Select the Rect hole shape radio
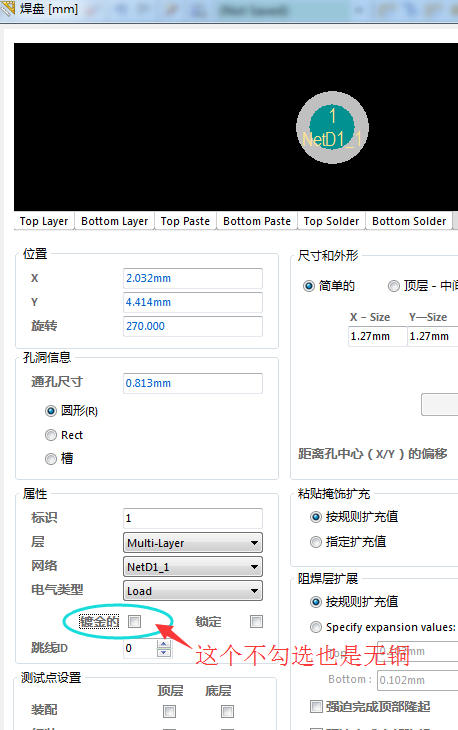This screenshot has width=458, height=730. [51, 435]
